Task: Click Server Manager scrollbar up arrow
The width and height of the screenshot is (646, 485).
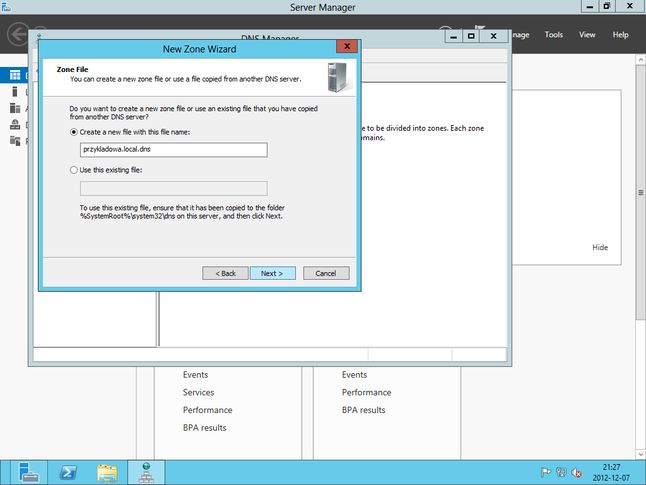Action: (x=641, y=60)
